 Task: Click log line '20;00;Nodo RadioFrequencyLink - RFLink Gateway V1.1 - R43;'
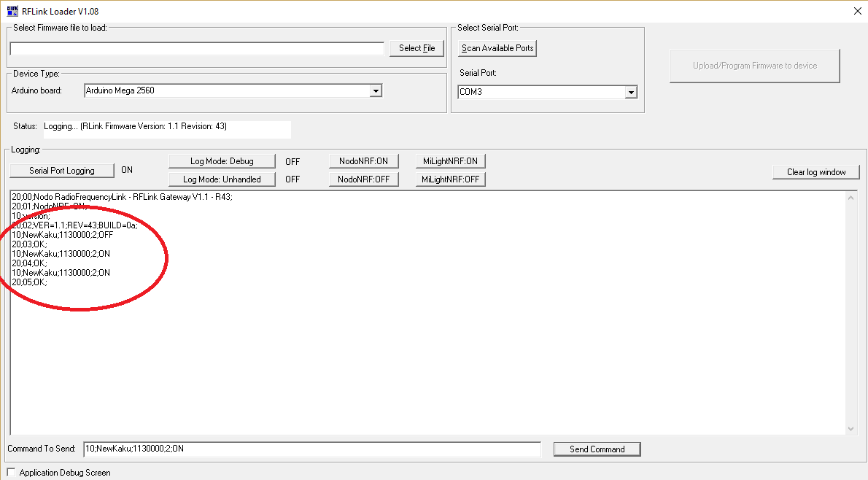[x=122, y=197]
